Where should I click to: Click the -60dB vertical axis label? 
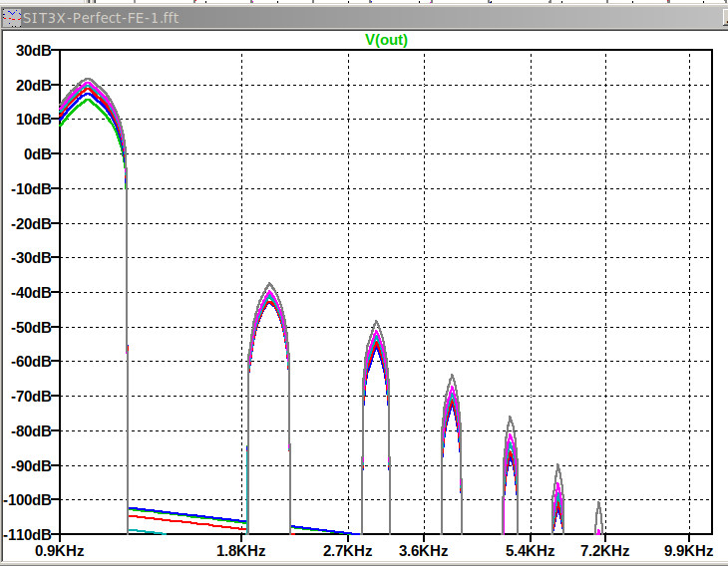(31, 361)
